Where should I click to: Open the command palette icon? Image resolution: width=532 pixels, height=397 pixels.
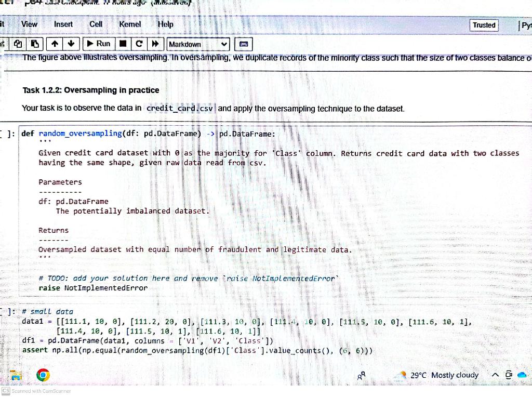click(x=243, y=44)
